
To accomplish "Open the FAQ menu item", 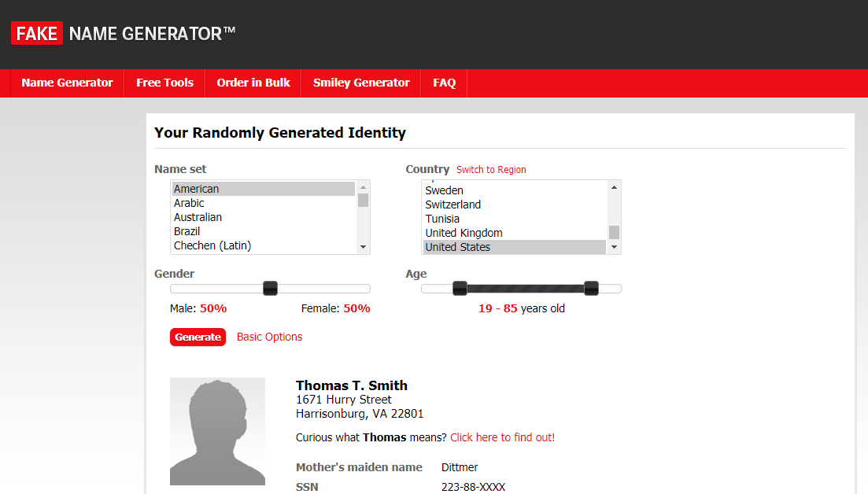I will click(x=444, y=83).
